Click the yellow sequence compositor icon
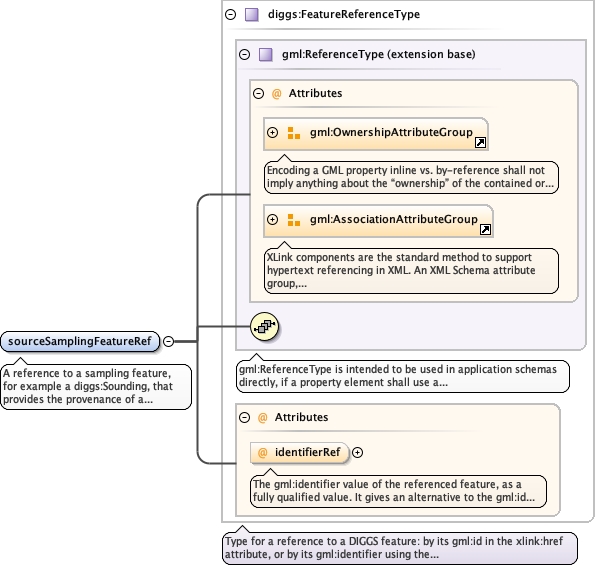The image size is (596, 568). click(x=265, y=327)
